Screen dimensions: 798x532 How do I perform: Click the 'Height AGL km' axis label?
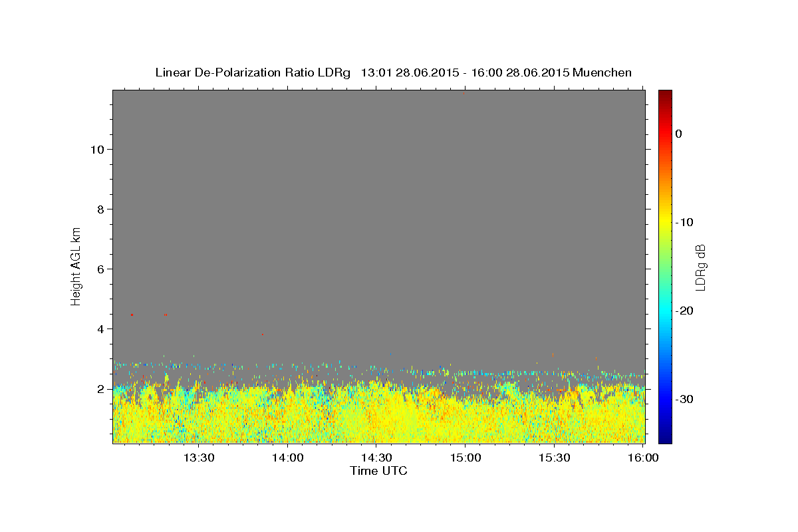[76, 265]
